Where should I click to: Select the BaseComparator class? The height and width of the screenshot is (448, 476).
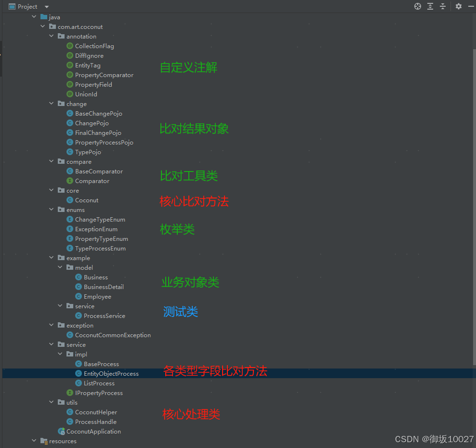coord(99,171)
